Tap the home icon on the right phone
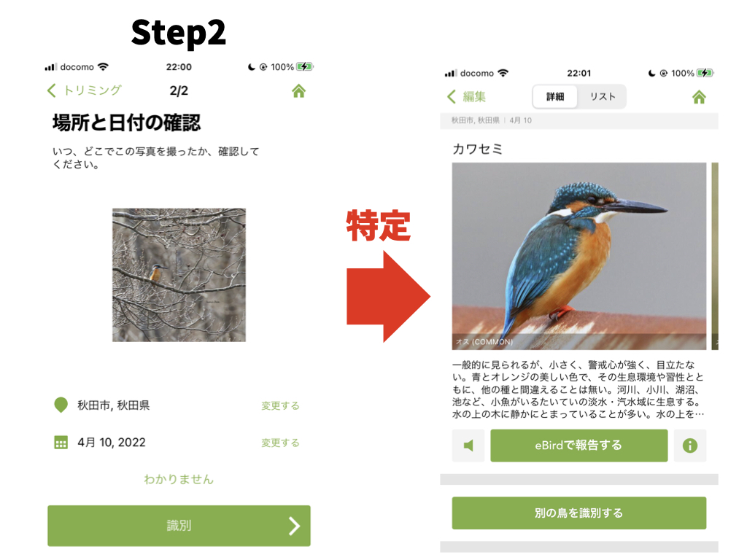The width and height of the screenshot is (747, 560). click(699, 97)
